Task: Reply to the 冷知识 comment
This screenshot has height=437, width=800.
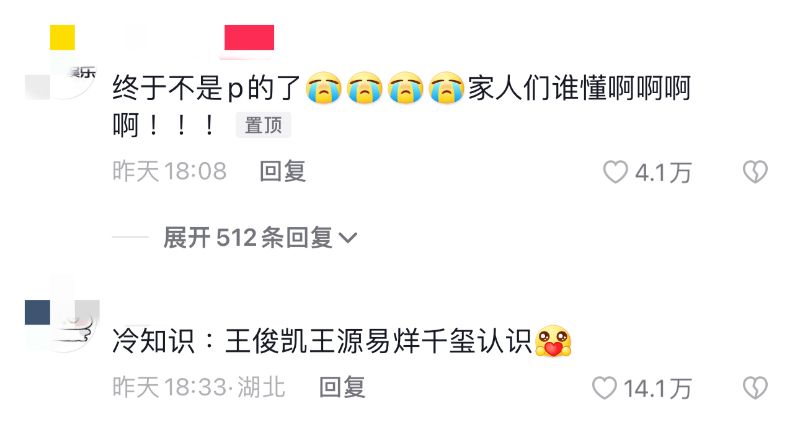Action: click(342, 387)
